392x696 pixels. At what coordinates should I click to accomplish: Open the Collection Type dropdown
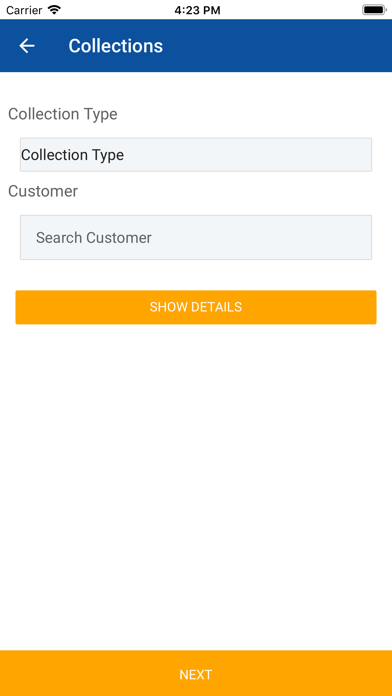(196, 154)
